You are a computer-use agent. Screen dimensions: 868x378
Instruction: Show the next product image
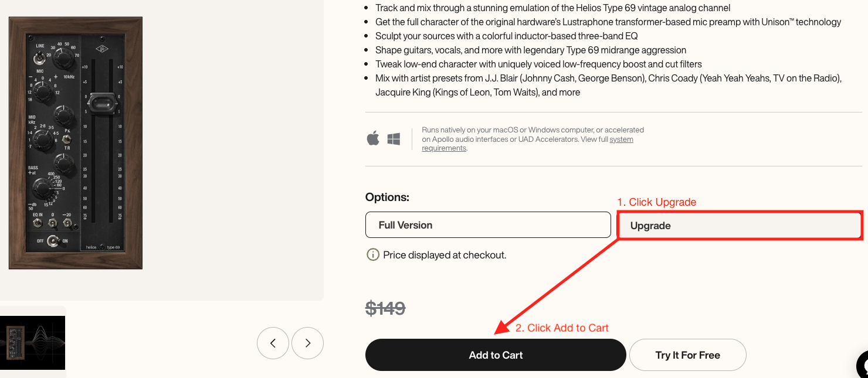(307, 343)
